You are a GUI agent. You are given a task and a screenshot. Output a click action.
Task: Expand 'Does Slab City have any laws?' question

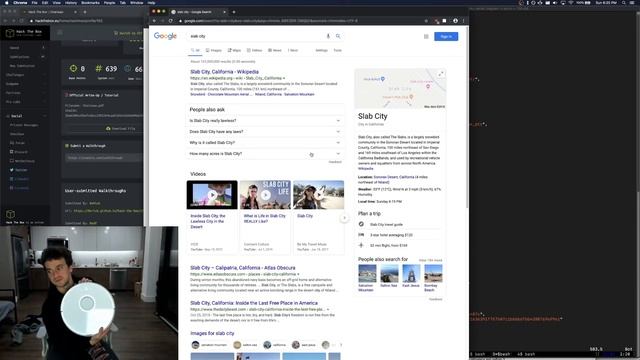pyautogui.click(x=264, y=131)
